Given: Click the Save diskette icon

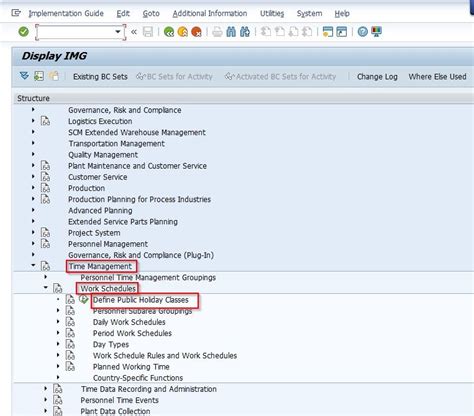Looking at the screenshot, I should click(x=148, y=32).
